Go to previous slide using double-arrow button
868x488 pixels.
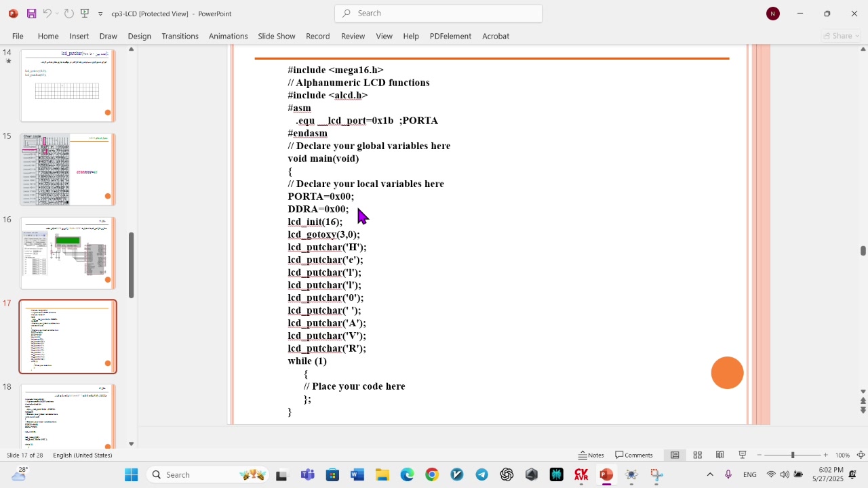[x=863, y=401]
